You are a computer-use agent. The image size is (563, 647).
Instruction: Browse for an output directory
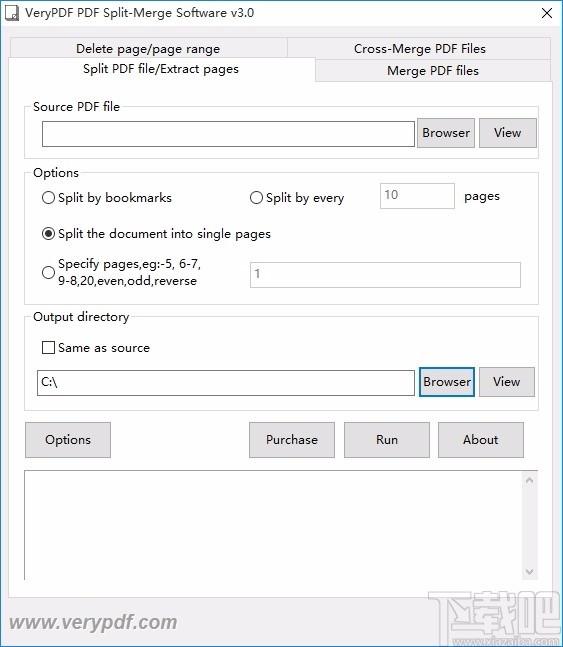(x=447, y=382)
